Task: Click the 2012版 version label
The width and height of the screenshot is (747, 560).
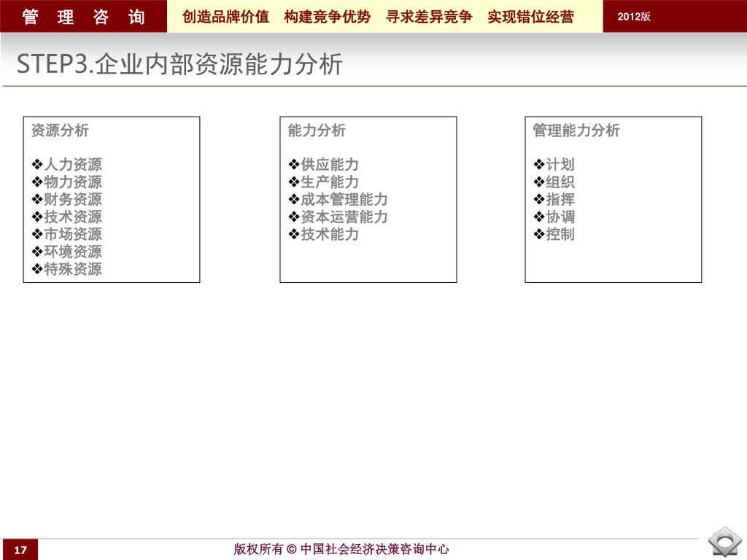Action: (634, 17)
